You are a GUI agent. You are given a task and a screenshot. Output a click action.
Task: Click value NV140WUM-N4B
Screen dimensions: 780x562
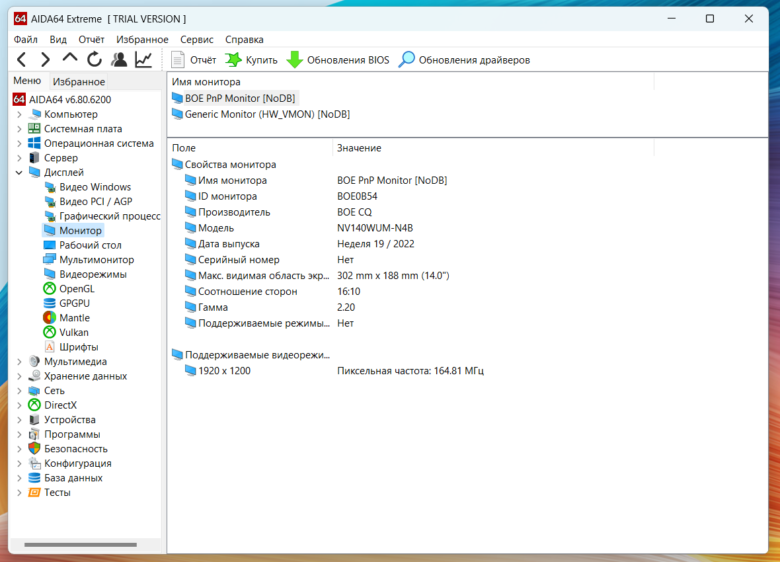click(x=375, y=228)
